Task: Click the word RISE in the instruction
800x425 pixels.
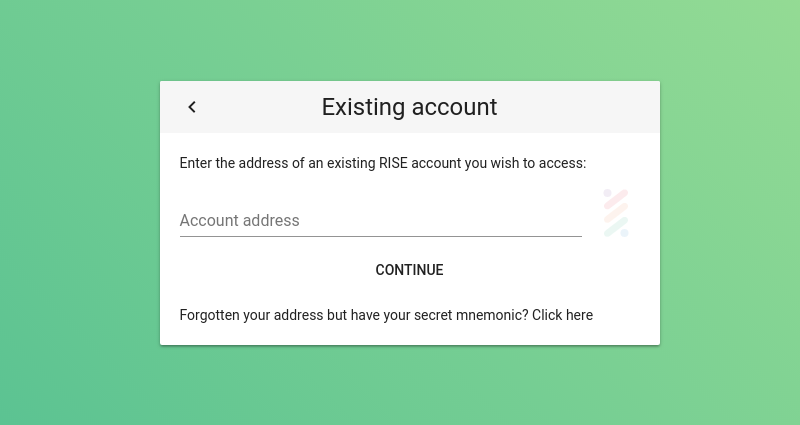Action: (x=393, y=163)
